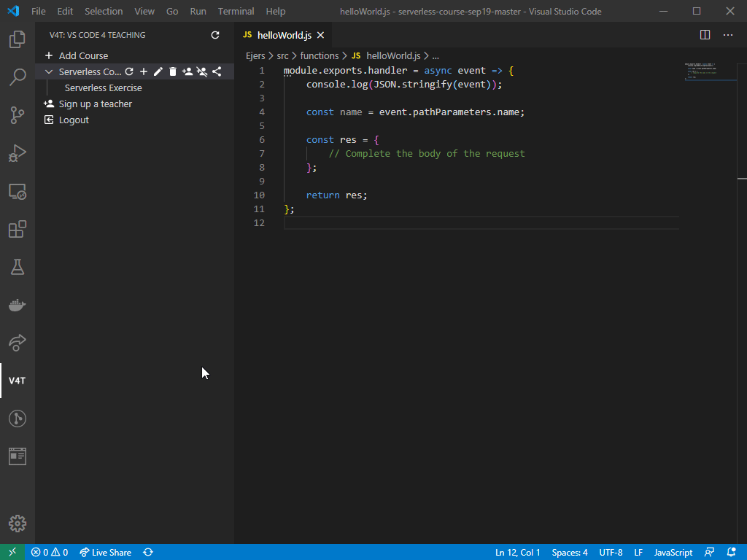Viewport: 747px width, 560px height.
Task: Start Live Share from status bar
Action: 105,553
